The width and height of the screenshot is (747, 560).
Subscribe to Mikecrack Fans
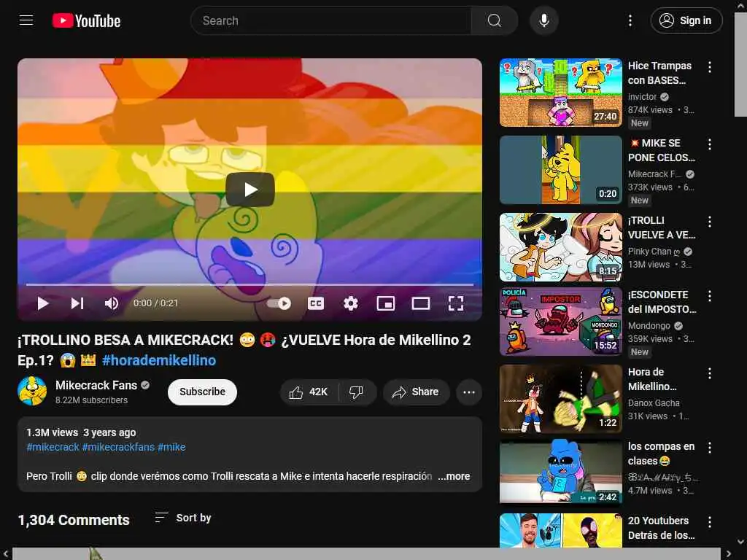point(202,392)
